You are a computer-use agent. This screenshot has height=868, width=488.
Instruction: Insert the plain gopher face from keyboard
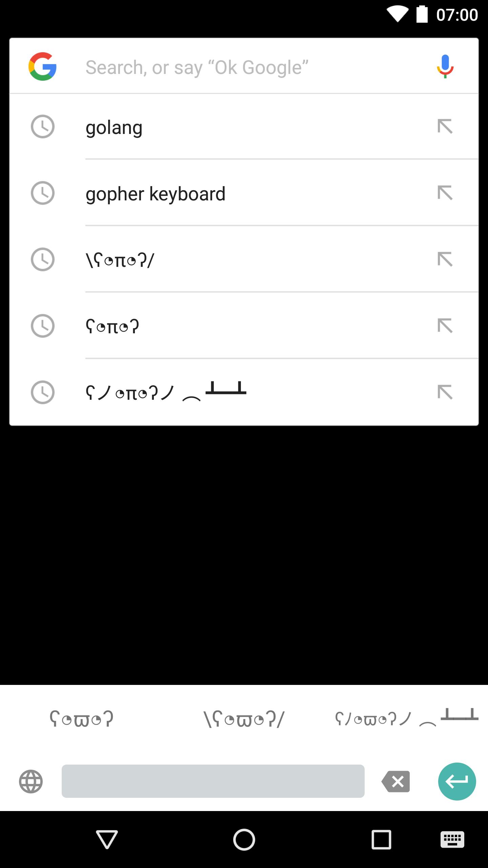pos(81,719)
